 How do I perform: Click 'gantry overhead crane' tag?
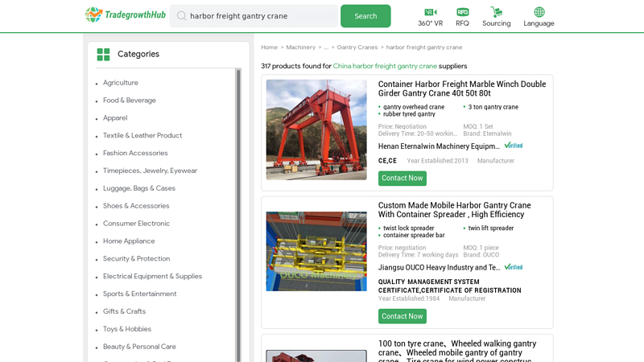[414, 107]
